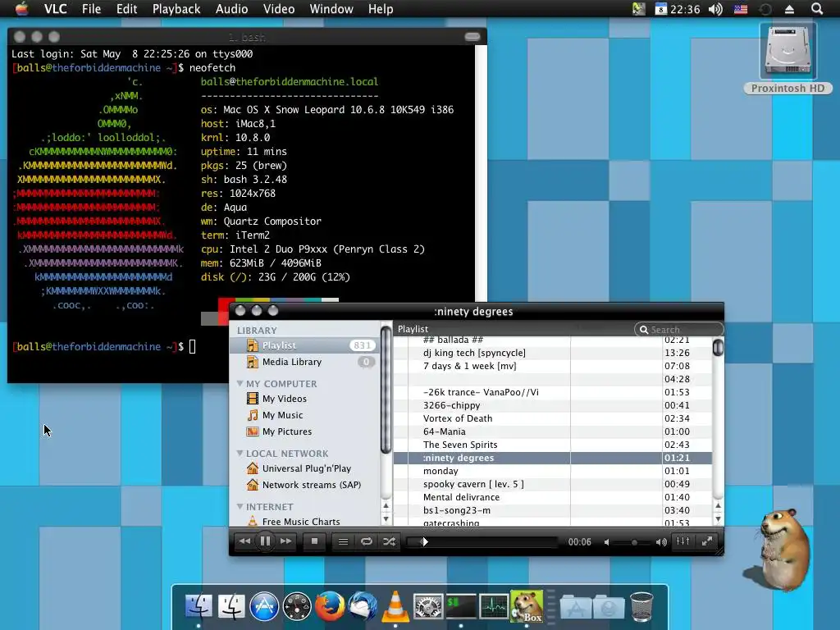Select track 'Vortex of Death'
This screenshot has width=840, height=630.
(553, 418)
